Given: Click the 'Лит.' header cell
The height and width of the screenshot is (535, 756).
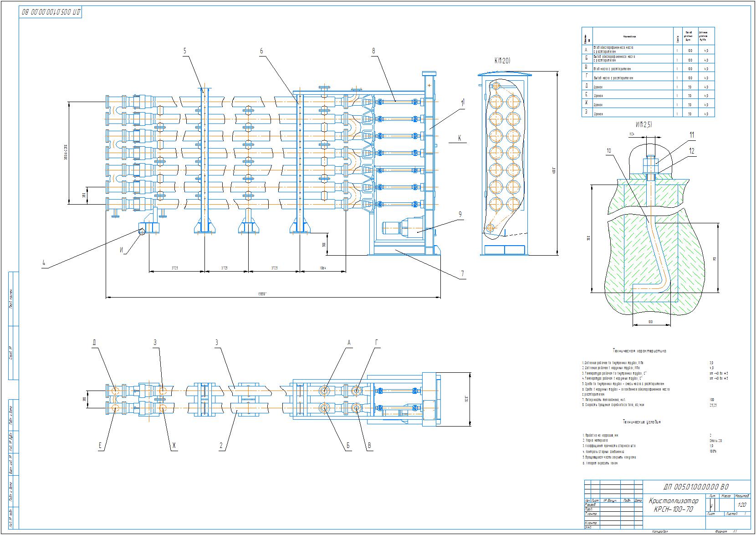Looking at the screenshot, I should tap(712, 496).
